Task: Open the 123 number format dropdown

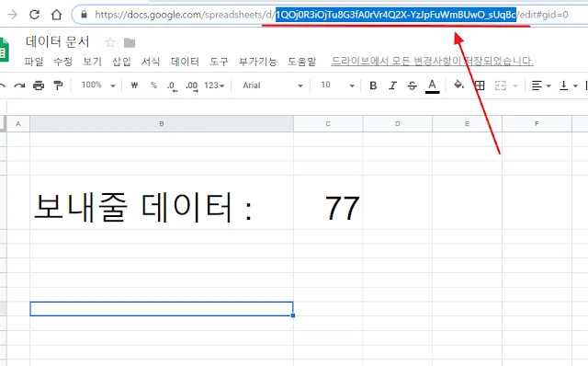Action: tap(214, 86)
